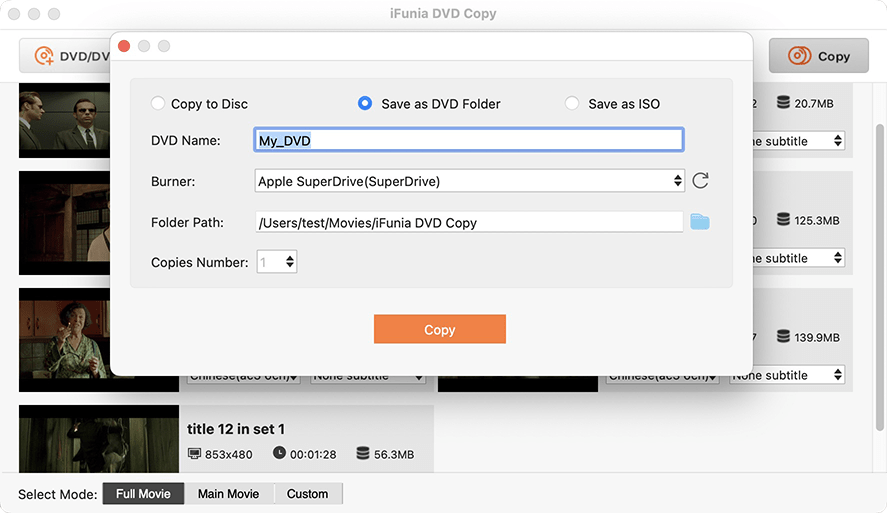Click the storage icon next to 125.3MB

pyautogui.click(x=783, y=220)
